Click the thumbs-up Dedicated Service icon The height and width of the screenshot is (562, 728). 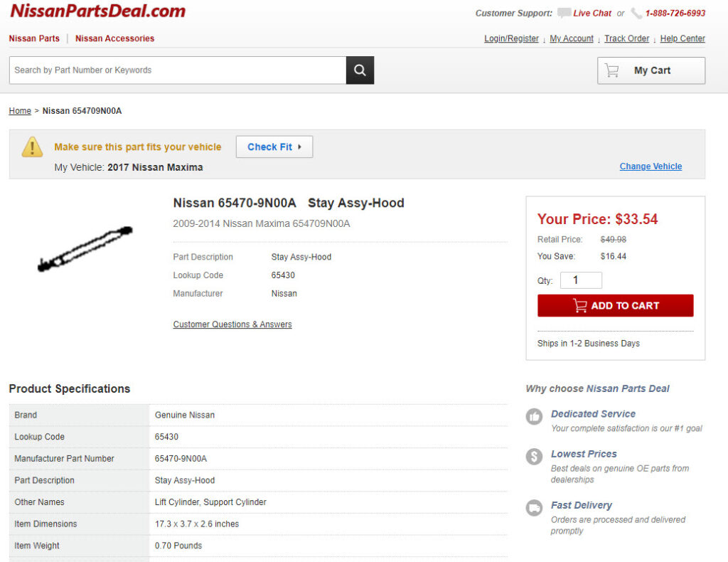coord(534,417)
